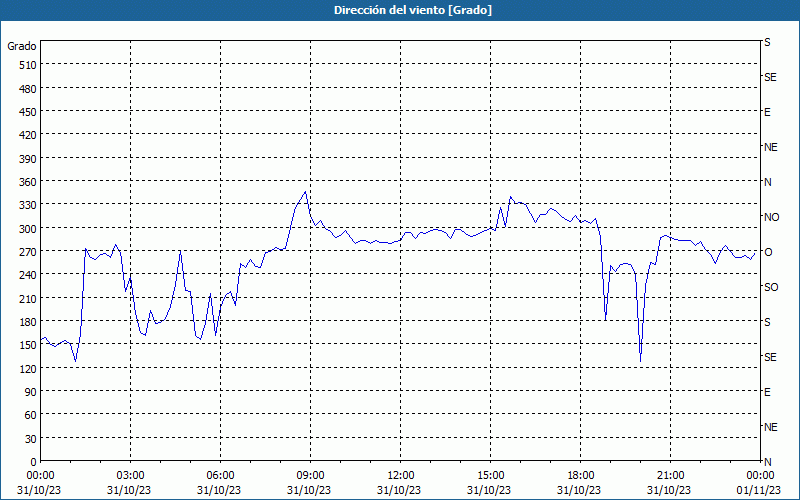Viewport: 800px width, 500px height.
Task: Click the 21:00 time axis label
Action: (x=670, y=476)
